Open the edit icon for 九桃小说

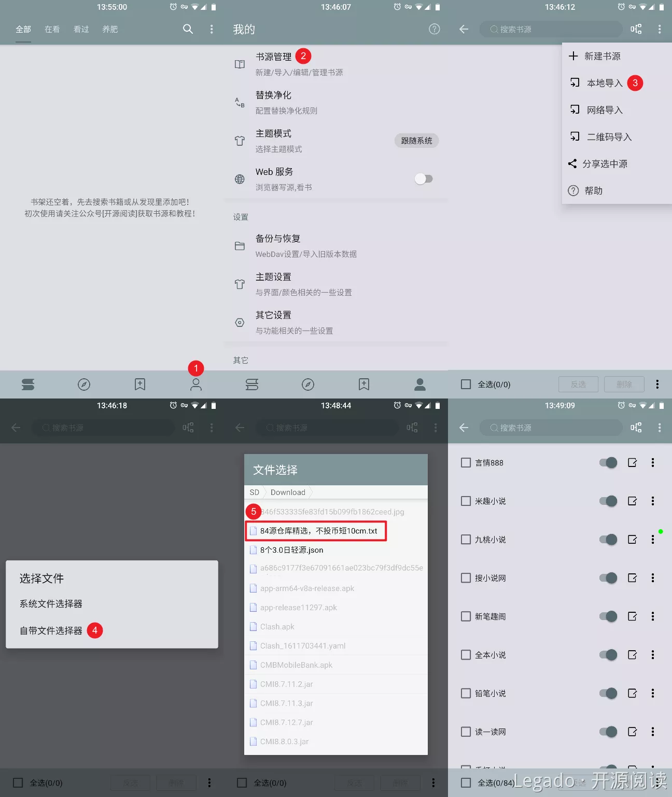[x=632, y=540]
